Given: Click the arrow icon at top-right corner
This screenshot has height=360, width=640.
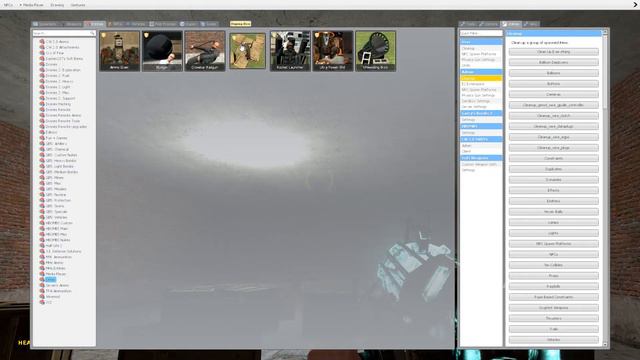Looking at the screenshot, I should tap(636, 4).
